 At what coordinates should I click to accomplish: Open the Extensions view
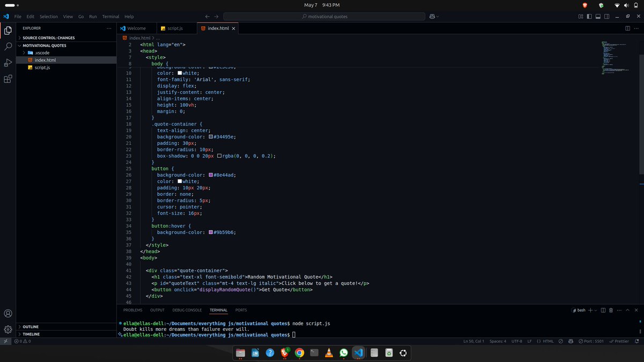pos(8,79)
